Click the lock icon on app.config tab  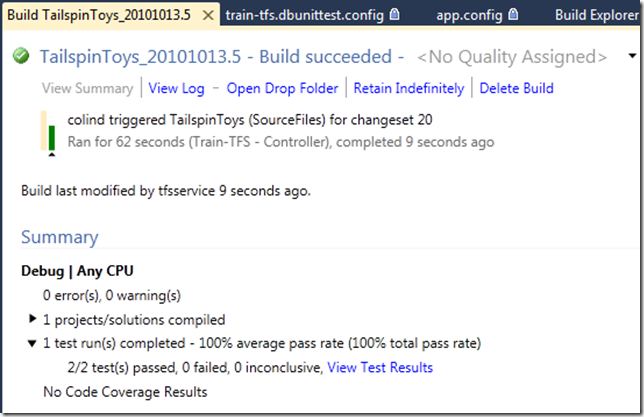tap(513, 15)
